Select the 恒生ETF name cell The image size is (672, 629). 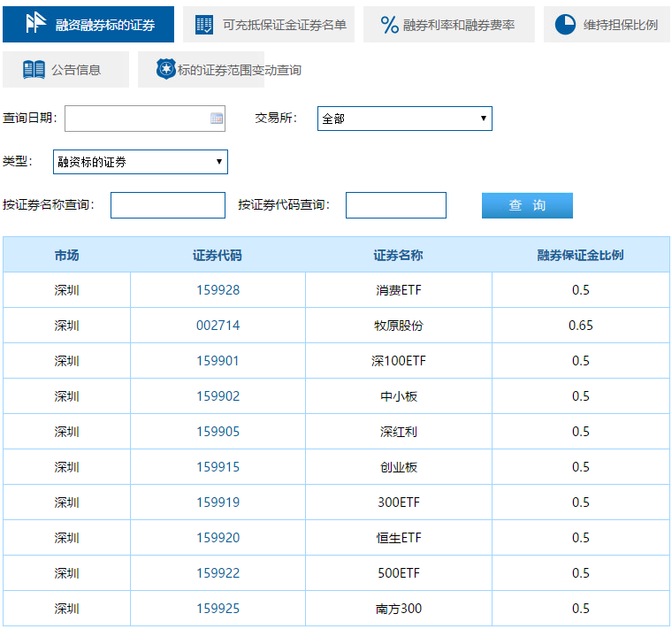399,538
